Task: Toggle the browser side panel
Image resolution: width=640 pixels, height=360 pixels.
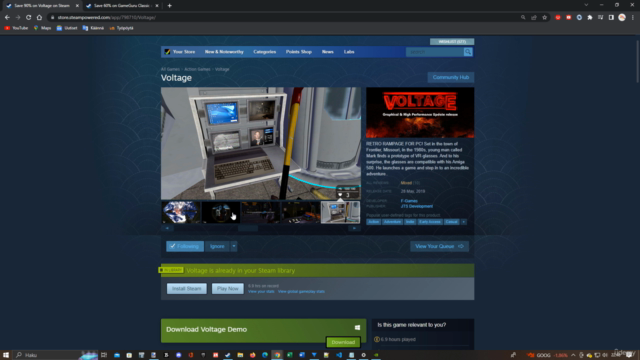Action: [x=611, y=18]
